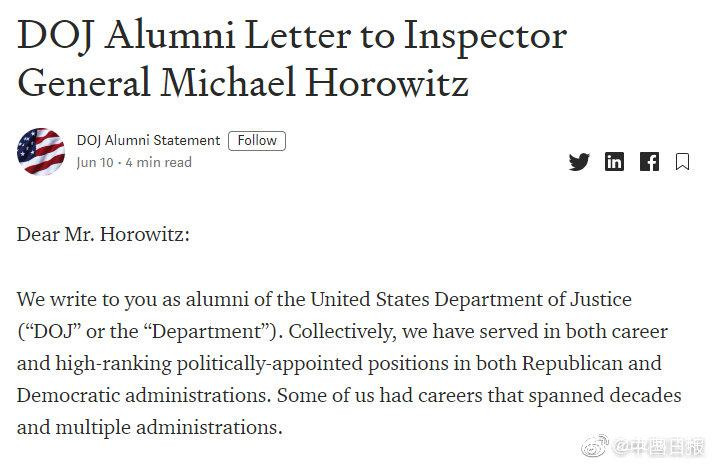This screenshot has height=466, width=713.
Task: Click the 4 min read label
Action: (158, 162)
